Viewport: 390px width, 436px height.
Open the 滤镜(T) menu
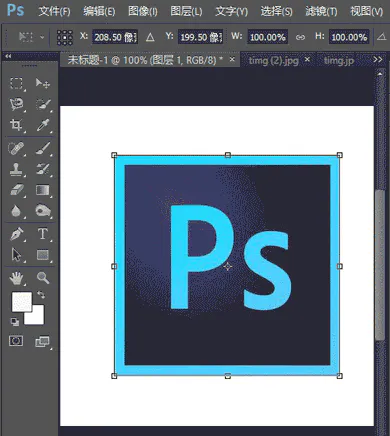click(x=321, y=12)
